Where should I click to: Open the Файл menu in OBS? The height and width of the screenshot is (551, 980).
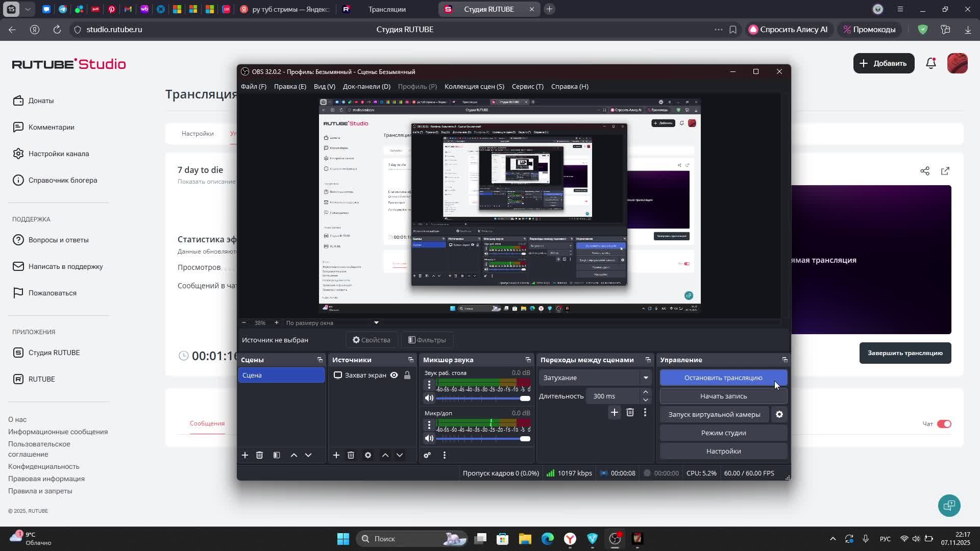[254, 86]
